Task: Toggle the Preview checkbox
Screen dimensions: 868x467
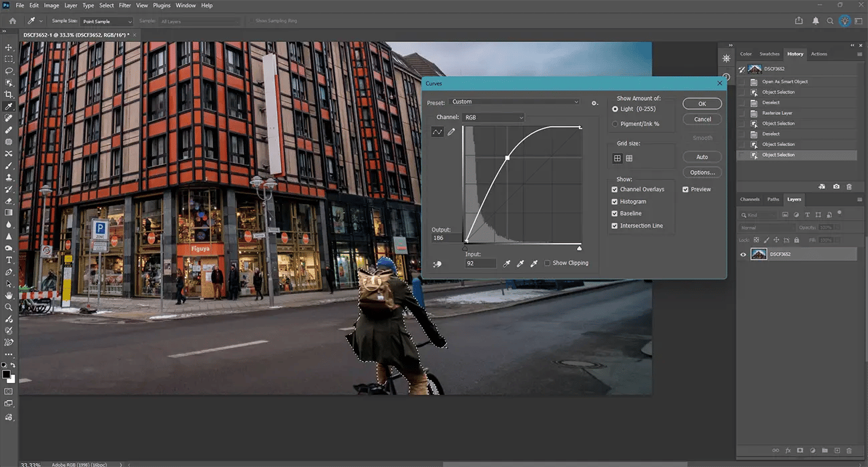Action: 686,189
